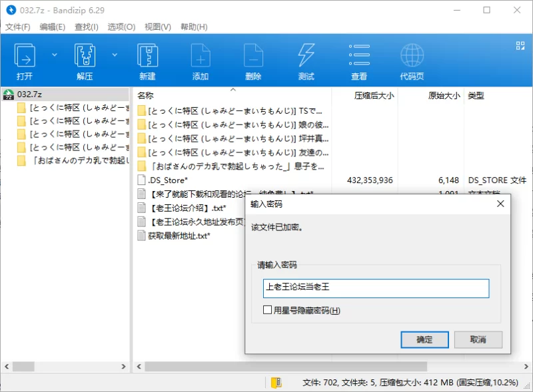Click right arrow of file list scrollbar

click(526, 367)
